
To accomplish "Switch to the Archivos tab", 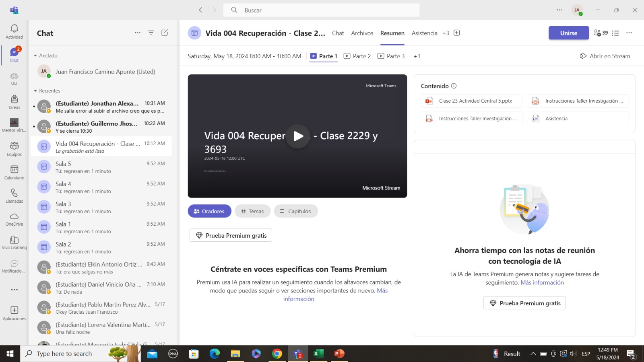I will (362, 33).
